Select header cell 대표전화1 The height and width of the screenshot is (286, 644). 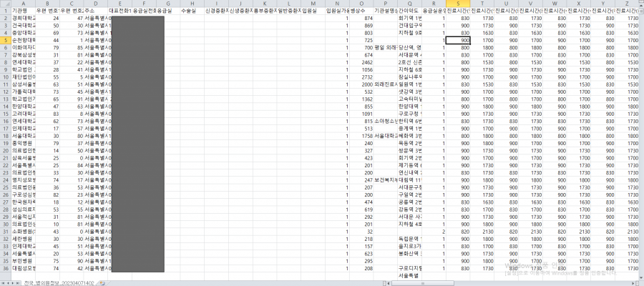(120, 11)
